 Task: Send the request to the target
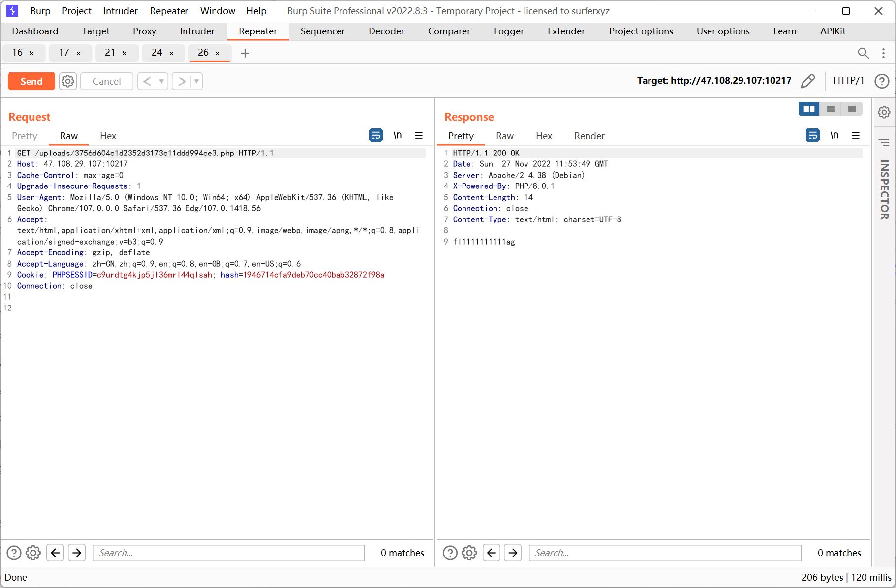pos(31,81)
